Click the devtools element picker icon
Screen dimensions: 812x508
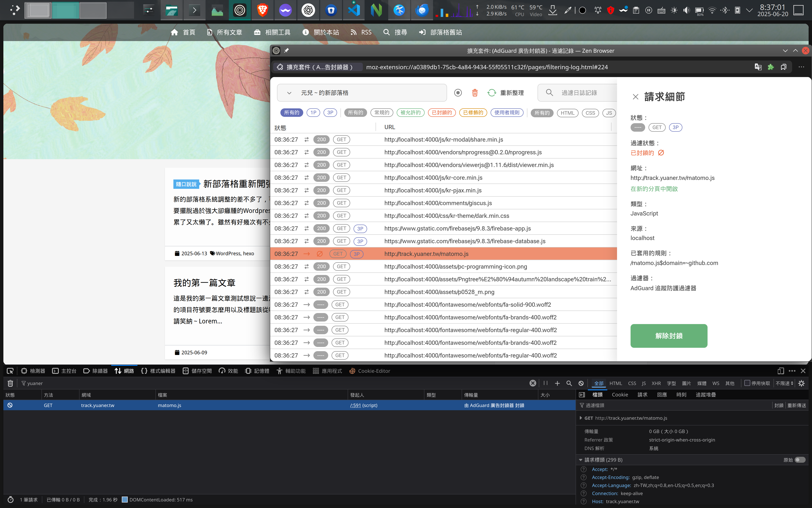pyautogui.click(x=10, y=371)
